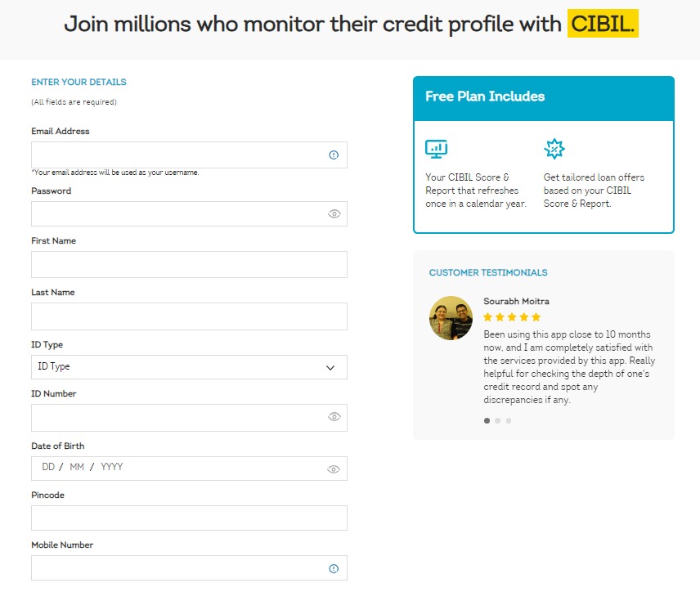Click the Email Address input field
This screenshot has height=592, width=700.
pos(176,155)
